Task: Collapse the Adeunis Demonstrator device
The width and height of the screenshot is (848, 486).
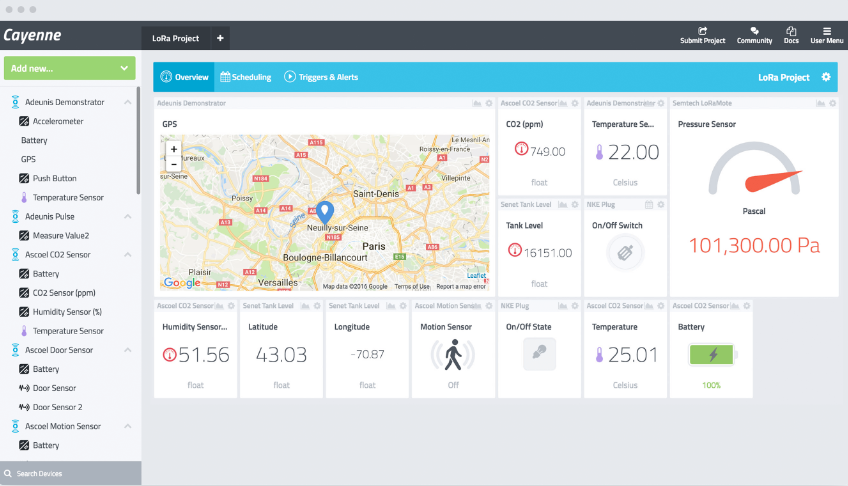Action: 128,102
